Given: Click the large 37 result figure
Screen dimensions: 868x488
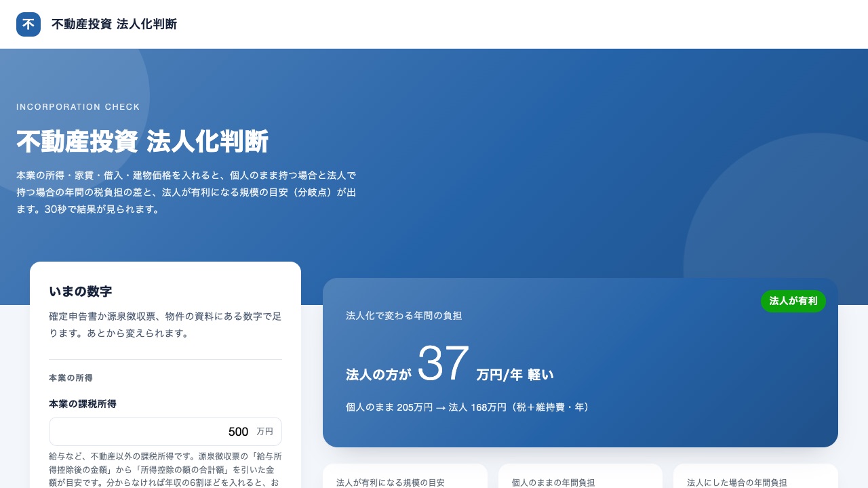Looking at the screenshot, I should 443,364.
